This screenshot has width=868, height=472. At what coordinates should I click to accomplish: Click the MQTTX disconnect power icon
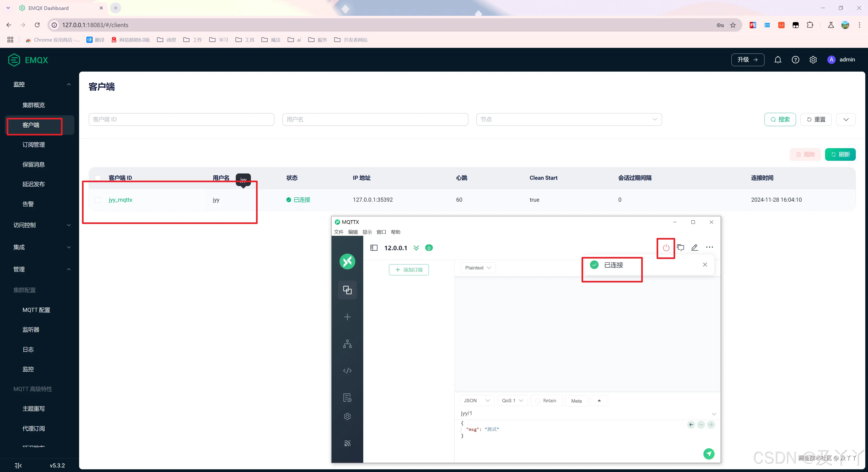point(666,248)
